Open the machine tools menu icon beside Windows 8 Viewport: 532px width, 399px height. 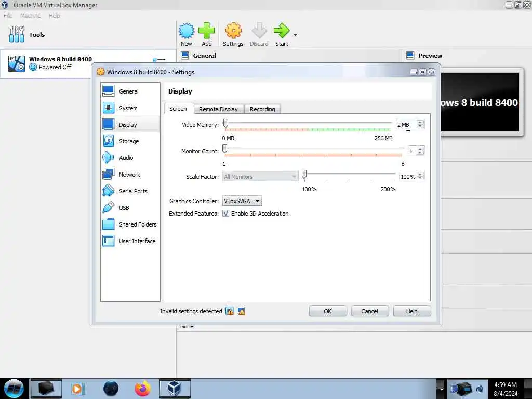pos(159,60)
